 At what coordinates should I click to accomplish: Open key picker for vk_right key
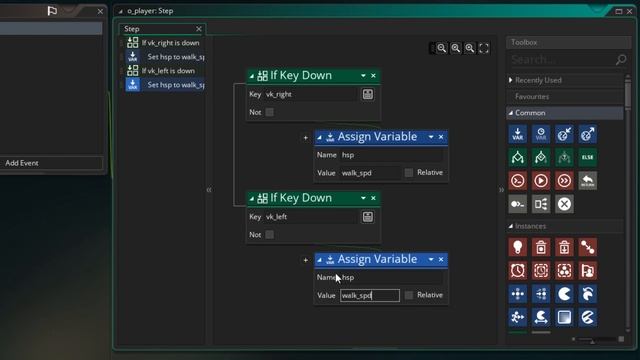(x=367, y=94)
